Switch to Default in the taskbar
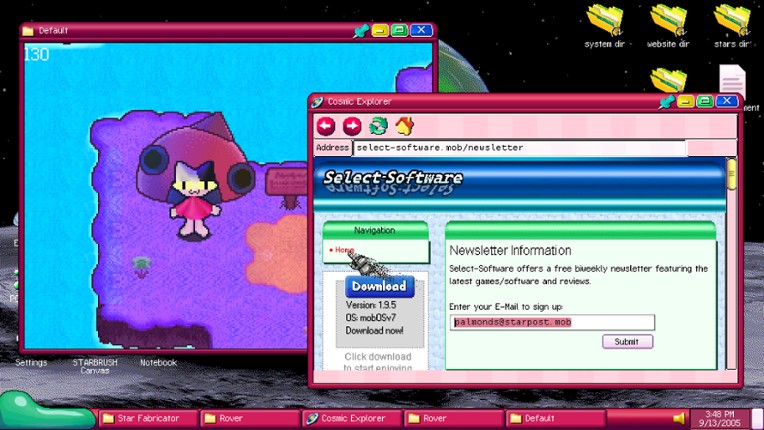 point(555,418)
